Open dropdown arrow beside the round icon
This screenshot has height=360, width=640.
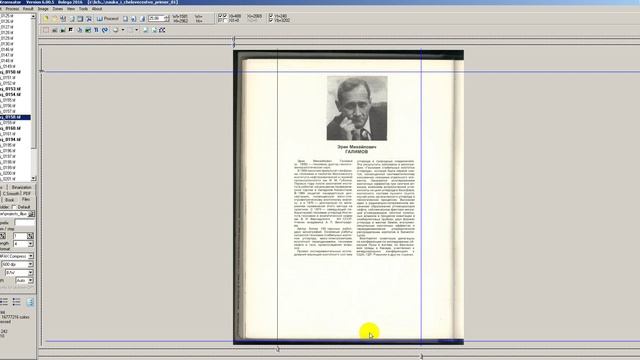[123, 30]
